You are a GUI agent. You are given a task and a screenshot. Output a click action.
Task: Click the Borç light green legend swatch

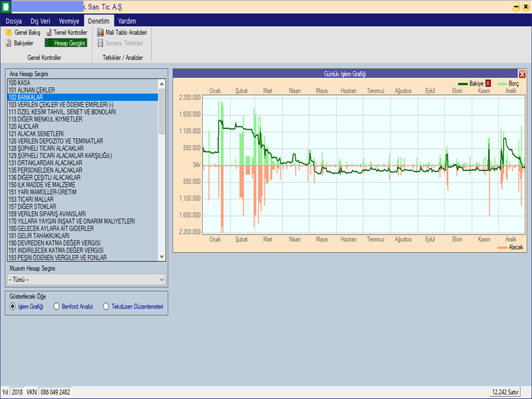click(x=502, y=84)
